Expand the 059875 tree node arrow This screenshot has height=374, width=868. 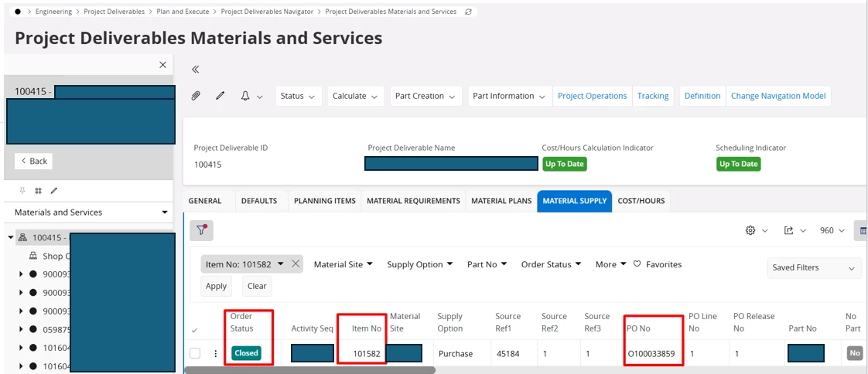click(x=21, y=329)
